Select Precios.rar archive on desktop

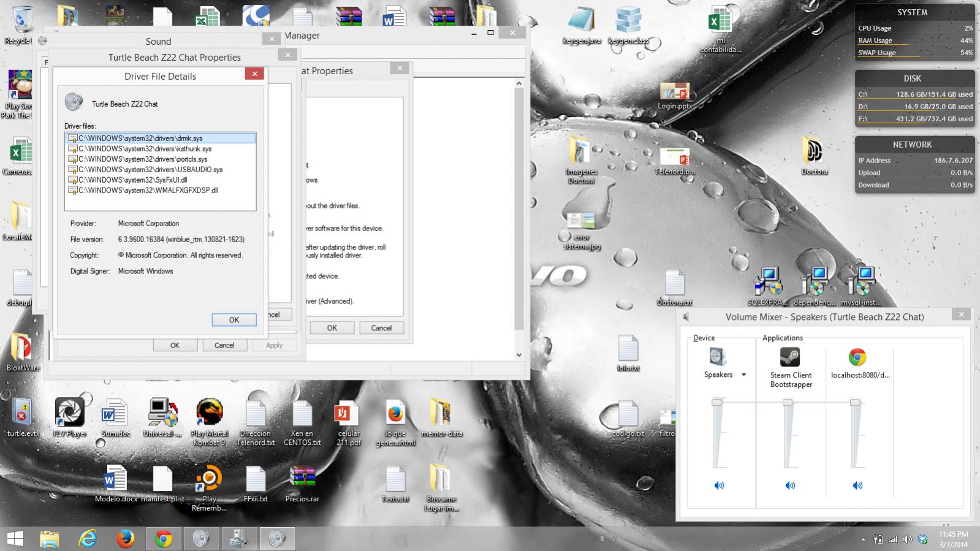click(302, 484)
